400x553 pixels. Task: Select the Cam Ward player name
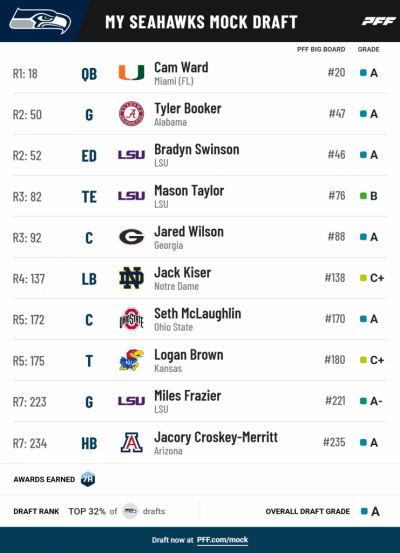point(181,67)
